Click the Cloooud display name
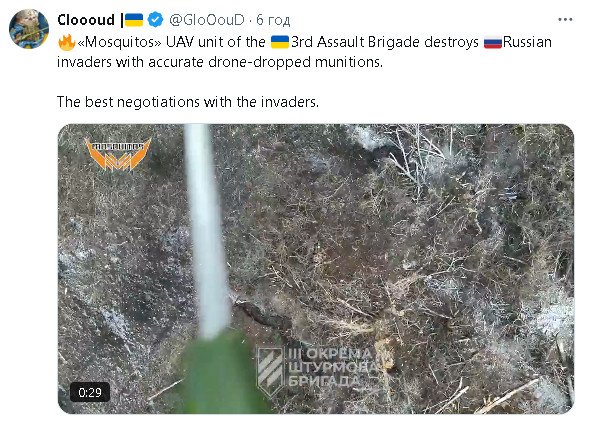589x423 pixels. (86, 20)
